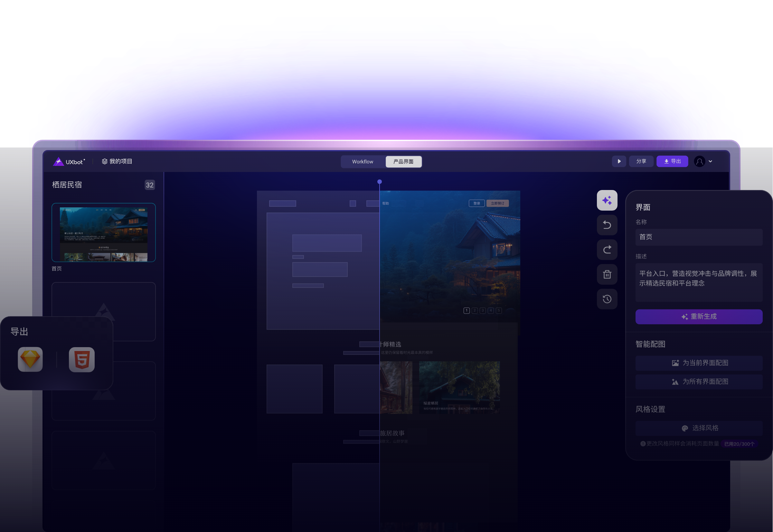
Task: Click the 登录 button in the preview
Action: 477,203
